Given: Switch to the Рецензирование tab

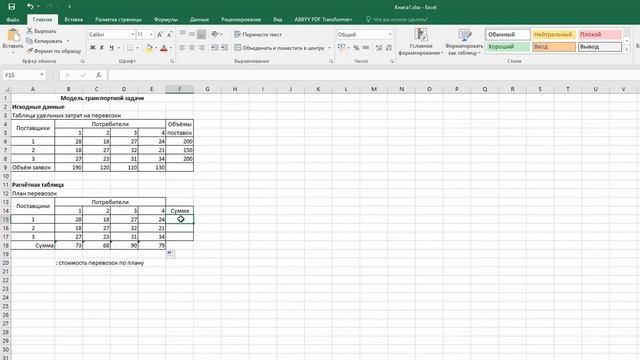Looking at the screenshot, I should pos(241,19).
